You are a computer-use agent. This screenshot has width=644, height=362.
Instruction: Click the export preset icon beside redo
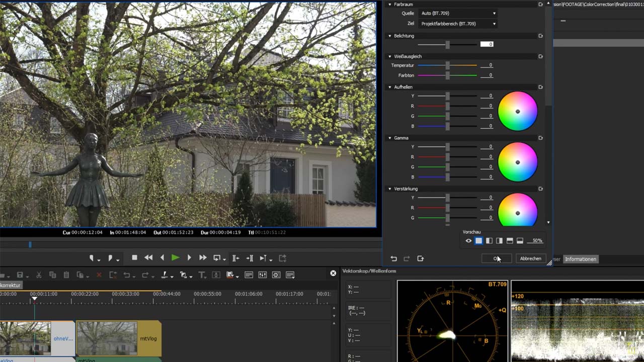coord(421,258)
